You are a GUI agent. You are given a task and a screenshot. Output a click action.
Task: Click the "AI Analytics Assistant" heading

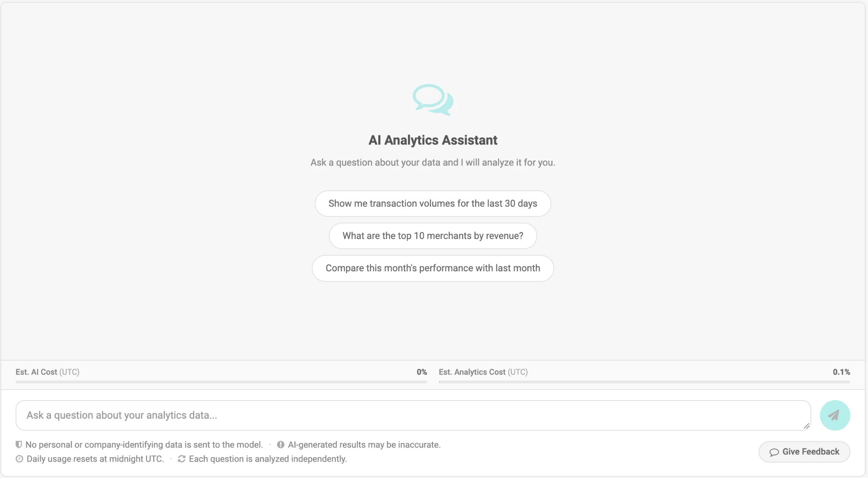click(x=433, y=140)
